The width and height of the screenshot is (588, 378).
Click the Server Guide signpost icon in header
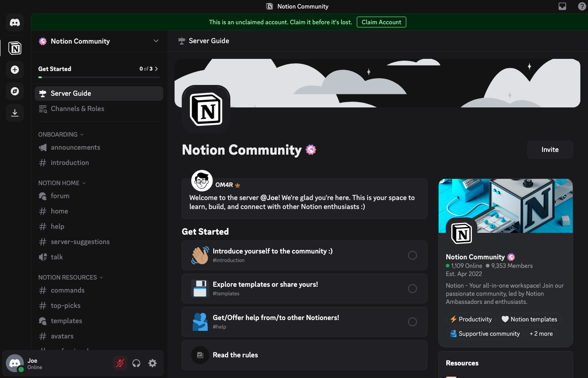[x=182, y=41]
